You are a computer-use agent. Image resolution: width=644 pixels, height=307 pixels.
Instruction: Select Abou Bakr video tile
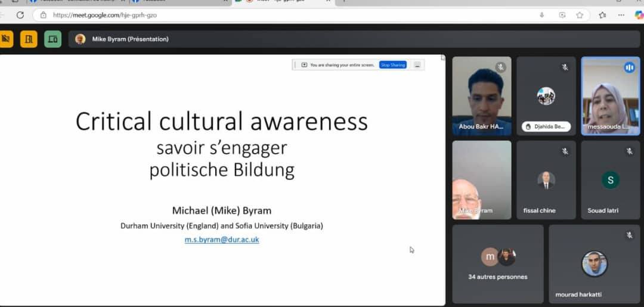point(482,96)
